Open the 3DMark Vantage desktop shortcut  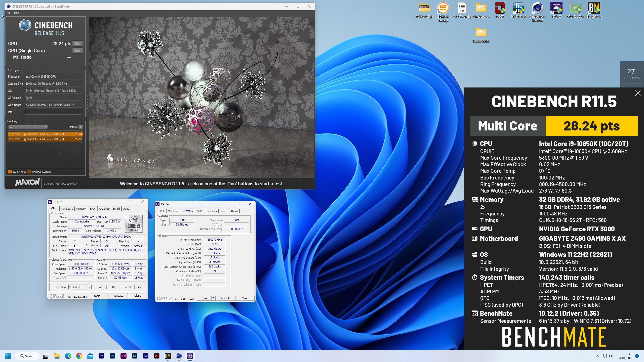point(443,12)
